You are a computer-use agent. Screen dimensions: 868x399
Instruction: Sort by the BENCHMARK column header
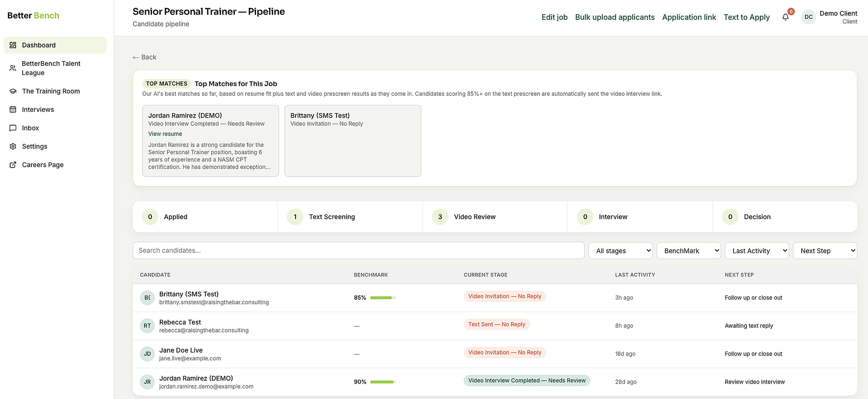coord(371,275)
